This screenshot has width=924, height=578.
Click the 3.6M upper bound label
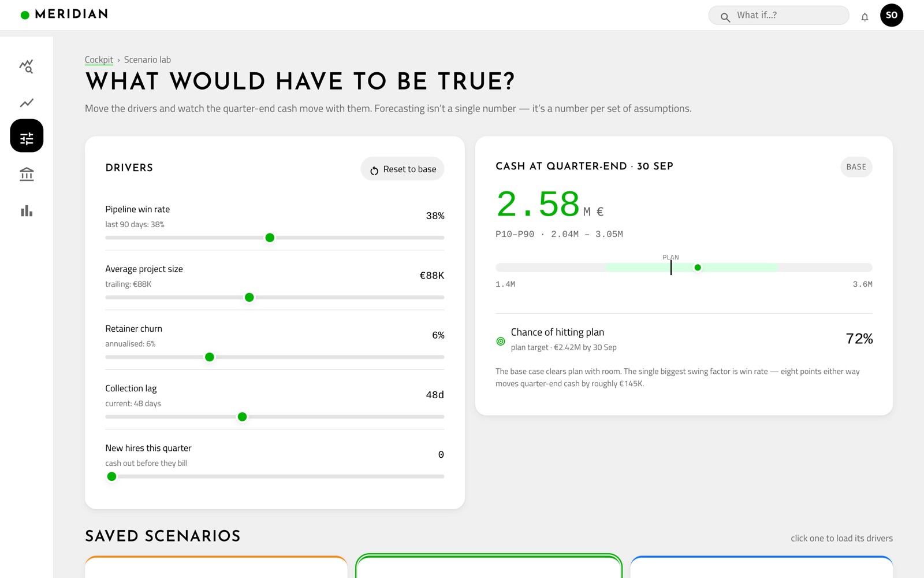pos(863,284)
